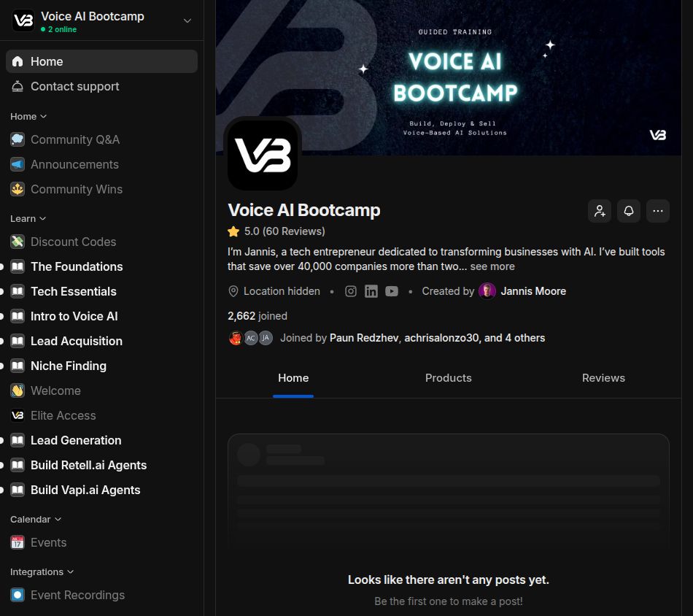Open Lead Generation course
The height and width of the screenshot is (616, 693).
tap(101, 440)
